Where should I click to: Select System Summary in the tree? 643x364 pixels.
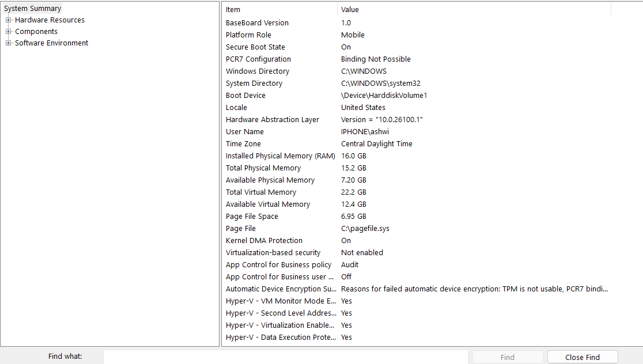tap(32, 8)
